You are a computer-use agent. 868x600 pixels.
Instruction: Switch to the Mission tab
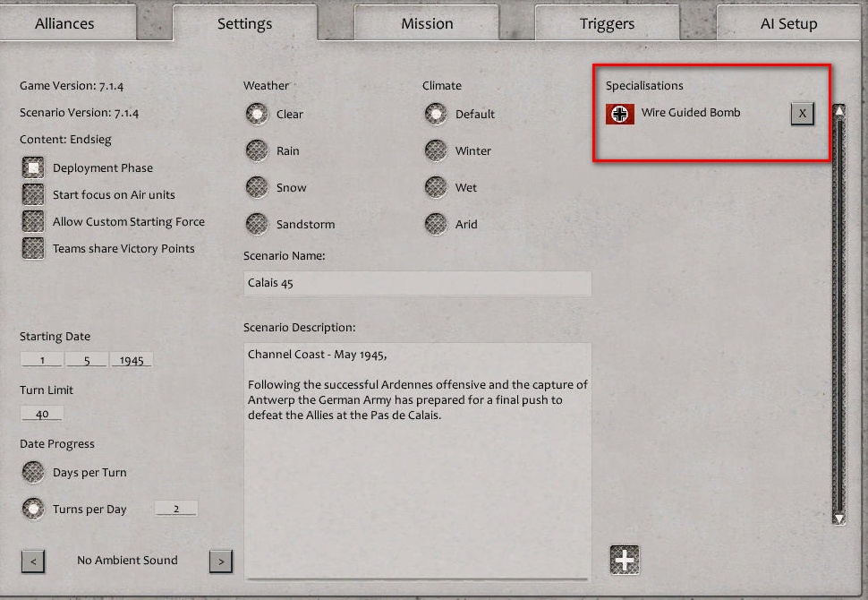[427, 22]
